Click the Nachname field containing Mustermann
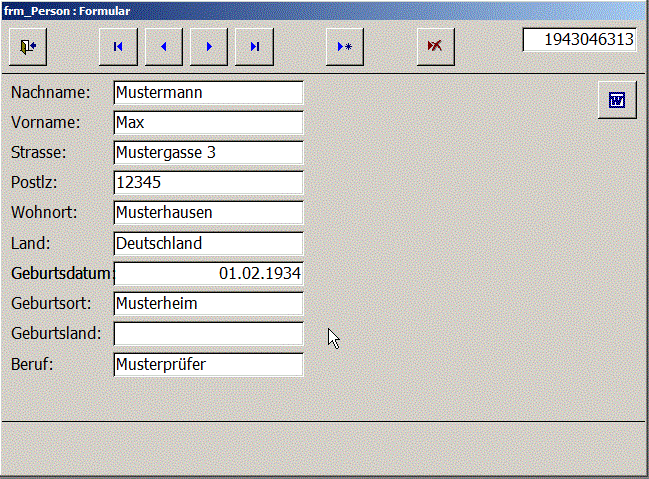 tap(209, 92)
